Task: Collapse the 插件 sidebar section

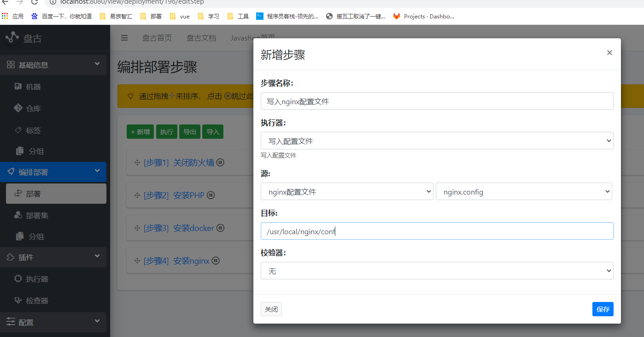Action: pos(53,257)
